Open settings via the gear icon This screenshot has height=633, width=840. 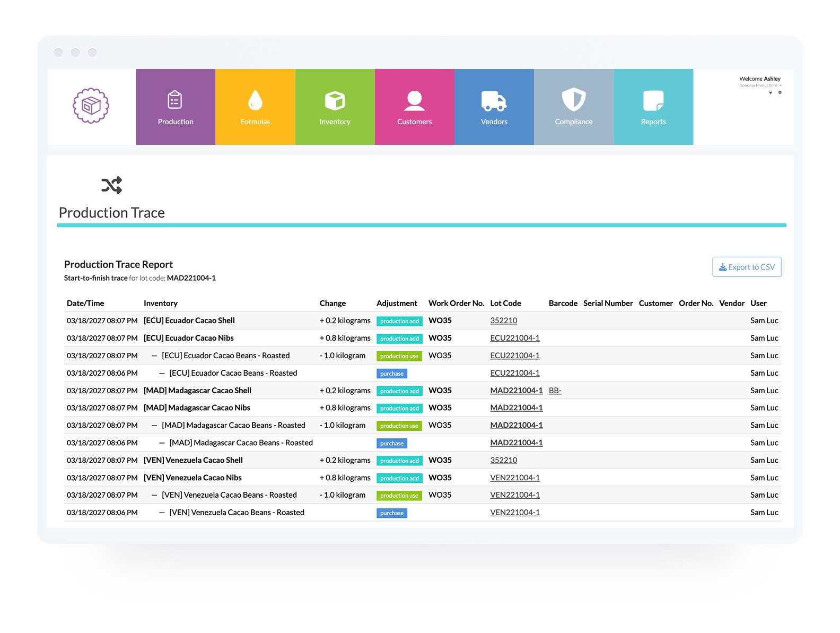(x=780, y=92)
